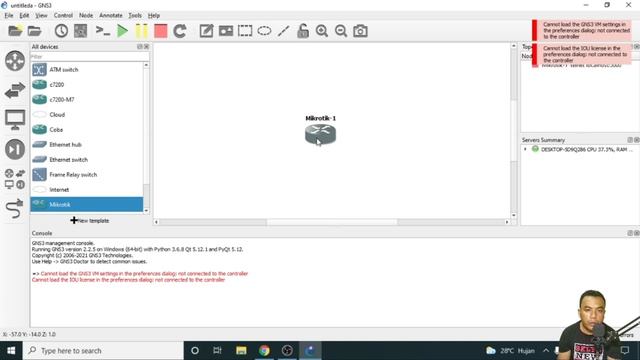Select c7200 router in device list
This screenshot has height=360, width=640.
pyautogui.click(x=87, y=84)
